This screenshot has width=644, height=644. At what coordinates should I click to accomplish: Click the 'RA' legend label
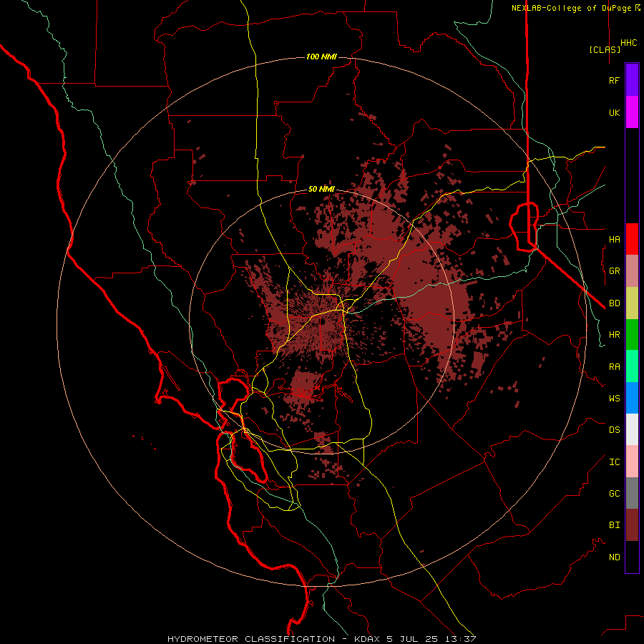pyautogui.click(x=614, y=367)
